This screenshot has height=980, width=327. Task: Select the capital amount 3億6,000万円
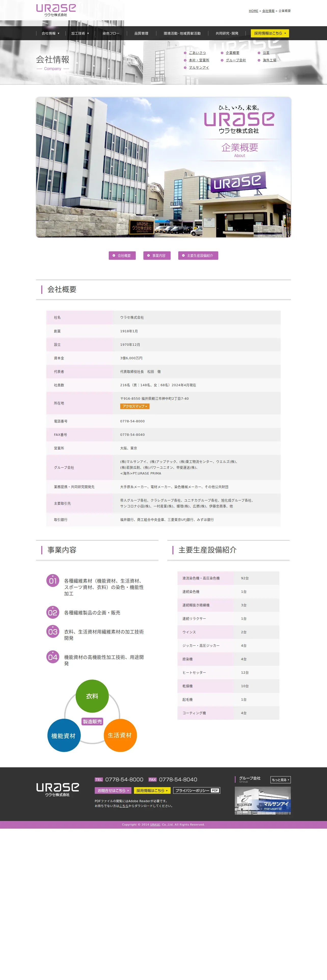pos(131,358)
